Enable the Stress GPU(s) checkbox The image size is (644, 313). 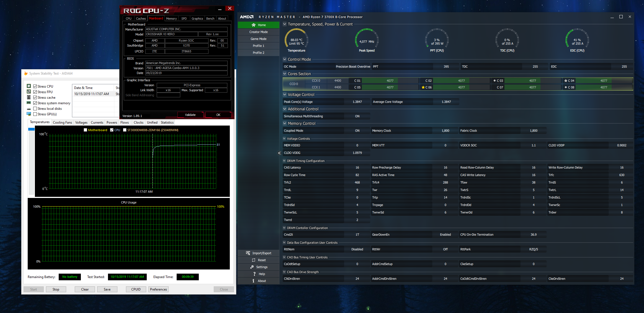pos(35,114)
